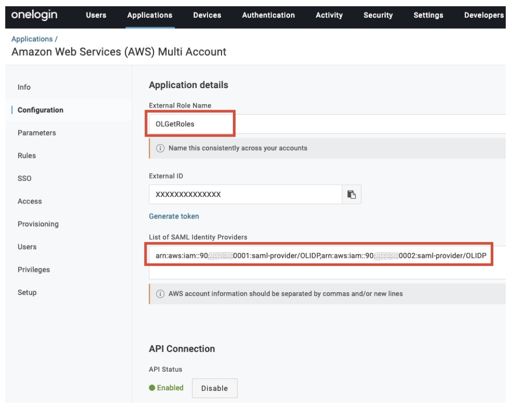Open the Setup tab
The image size is (509, 404).
click(27, 293)
